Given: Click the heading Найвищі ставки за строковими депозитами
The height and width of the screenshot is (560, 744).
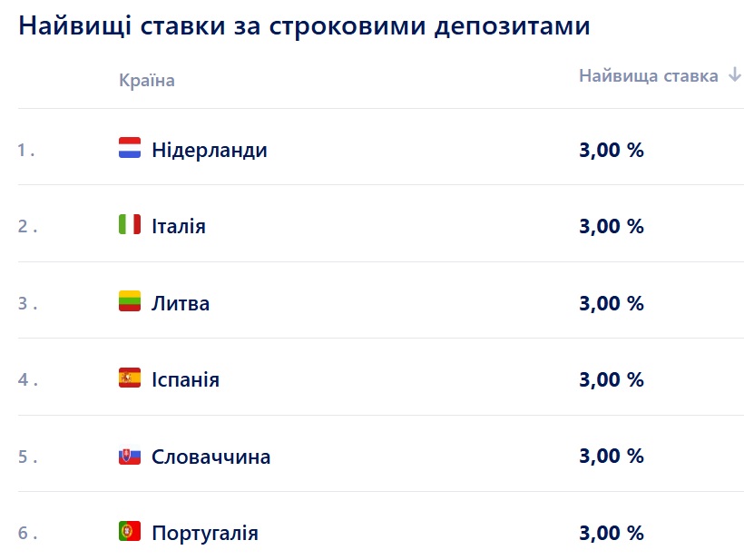Looking at the screenshot, I should pyautogui.click(x=304, y=25).
